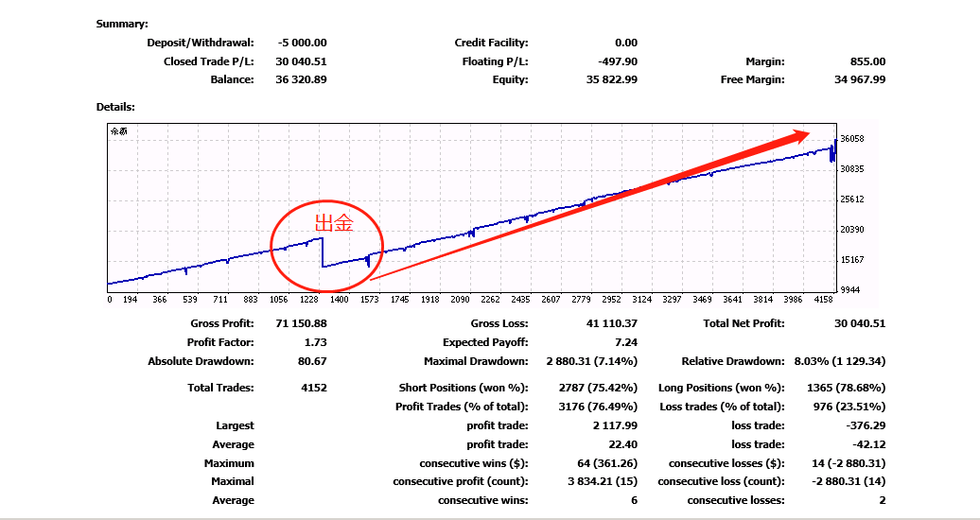Click the Expected Payoff value 7.24

pyautogui.click(x=627, y=342)
